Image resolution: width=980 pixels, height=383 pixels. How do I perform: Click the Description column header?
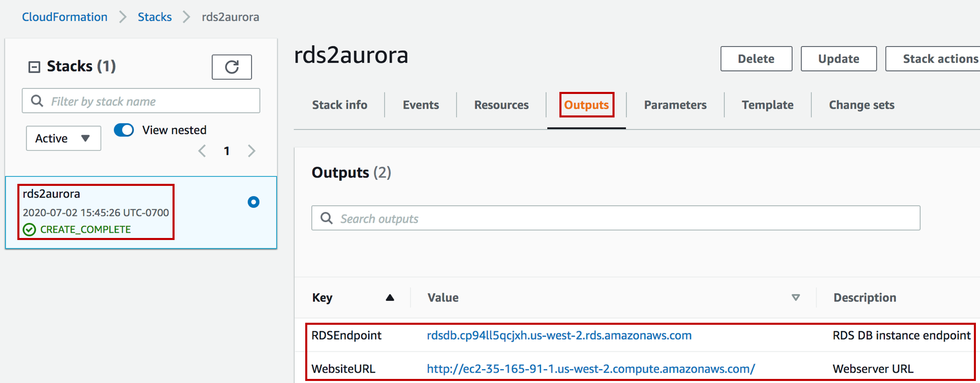click(865, 298)
